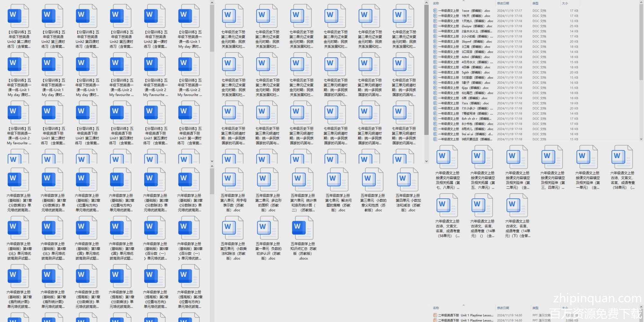
Task: Select the row 1天地人 (部编版) .doc
Action: (x=506, y=21)
